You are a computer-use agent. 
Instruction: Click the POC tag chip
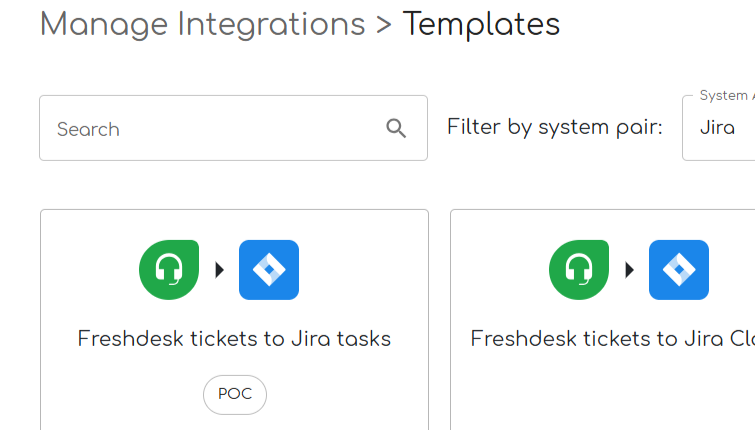coord(235,395)
